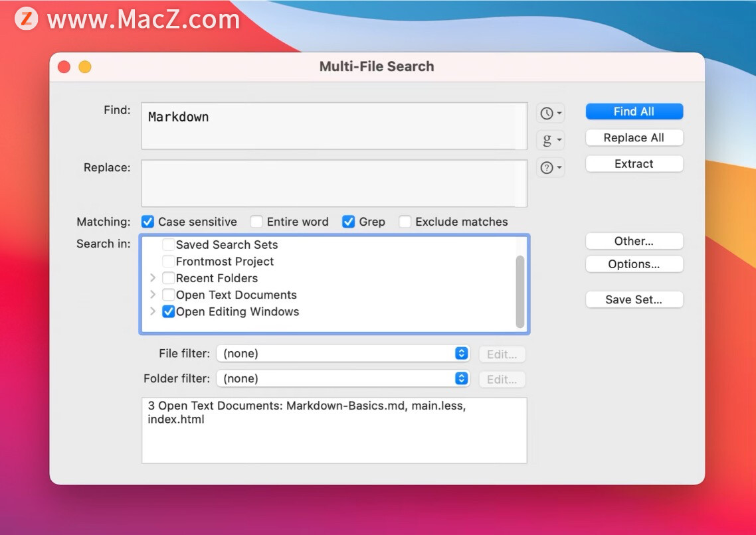The image size is (756, 535).
Task: Select the Open Text Documents label
Action: pyautogui.click(x=236, y=295)
